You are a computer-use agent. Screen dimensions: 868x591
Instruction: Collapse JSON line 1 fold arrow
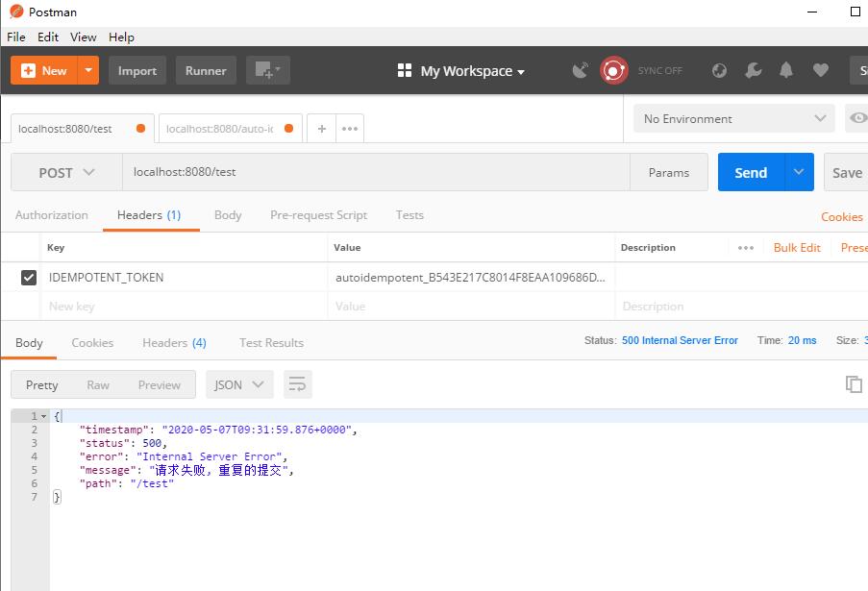(x=43, y=416)
